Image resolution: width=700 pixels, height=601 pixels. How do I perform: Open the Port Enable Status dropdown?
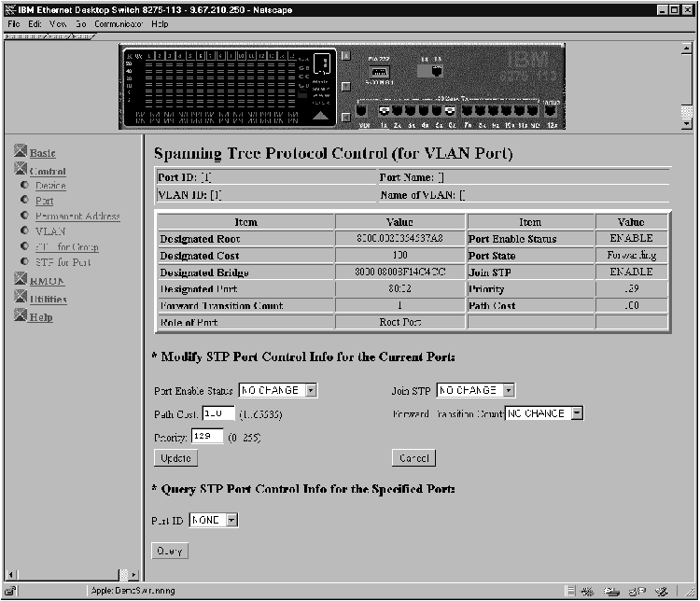point(278,390)
